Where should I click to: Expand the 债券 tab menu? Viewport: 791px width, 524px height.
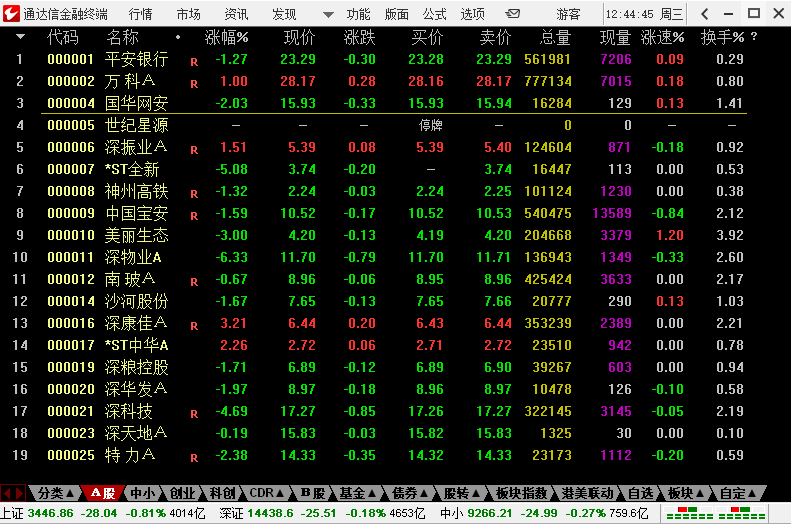click(x=410, y=493)
